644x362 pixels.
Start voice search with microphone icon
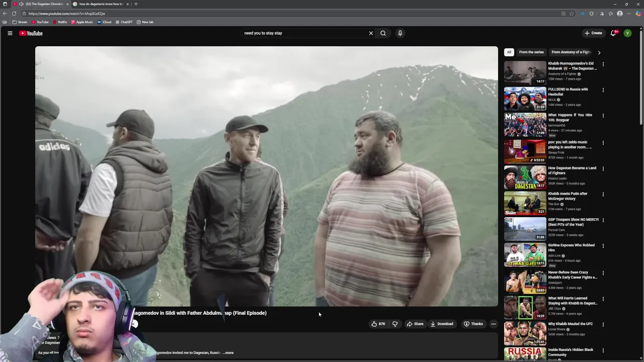(400, 33)
